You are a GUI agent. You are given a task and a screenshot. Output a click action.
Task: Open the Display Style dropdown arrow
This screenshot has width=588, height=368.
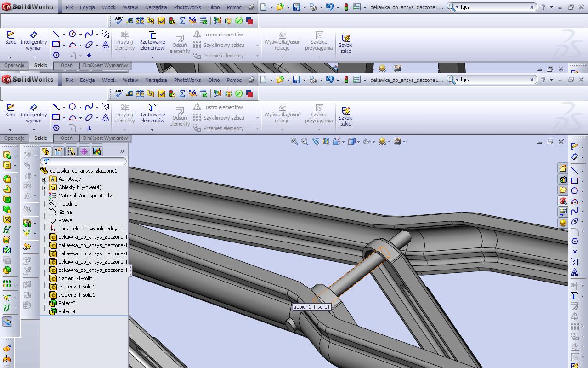point(358,142)
